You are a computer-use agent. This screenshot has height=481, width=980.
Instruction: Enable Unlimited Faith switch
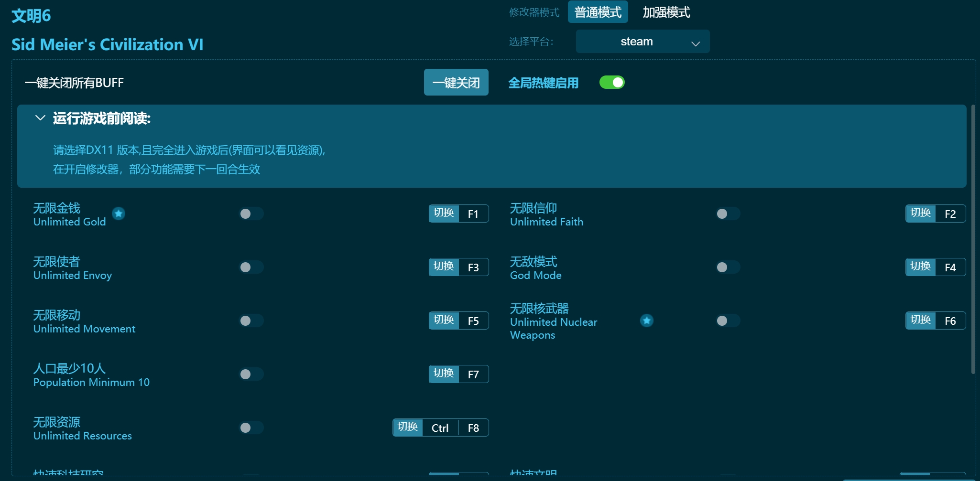point(728,214)
